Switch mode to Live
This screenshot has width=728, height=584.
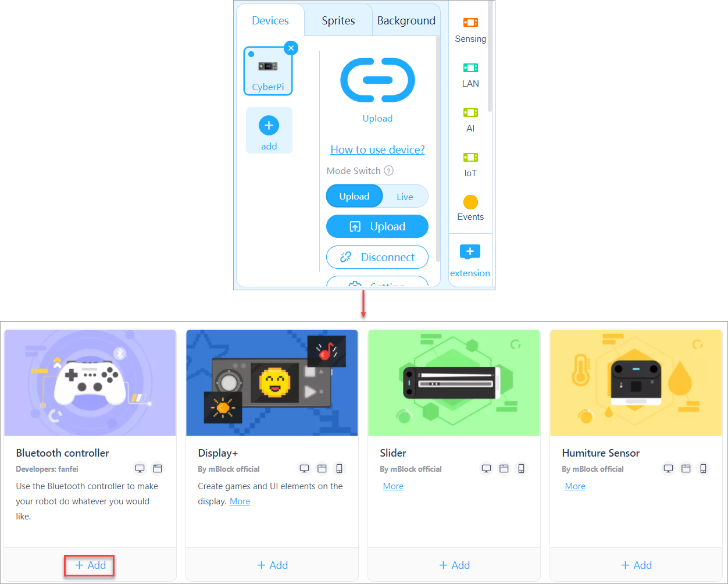[x=405, y=197]
